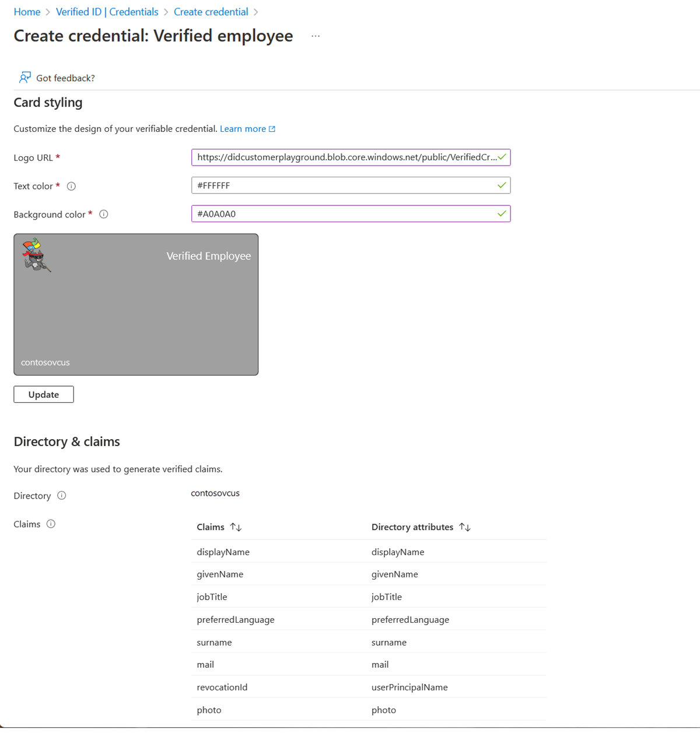Click the Verified Employee card preview title
700x754 pixels.
[x=209, y=256]
